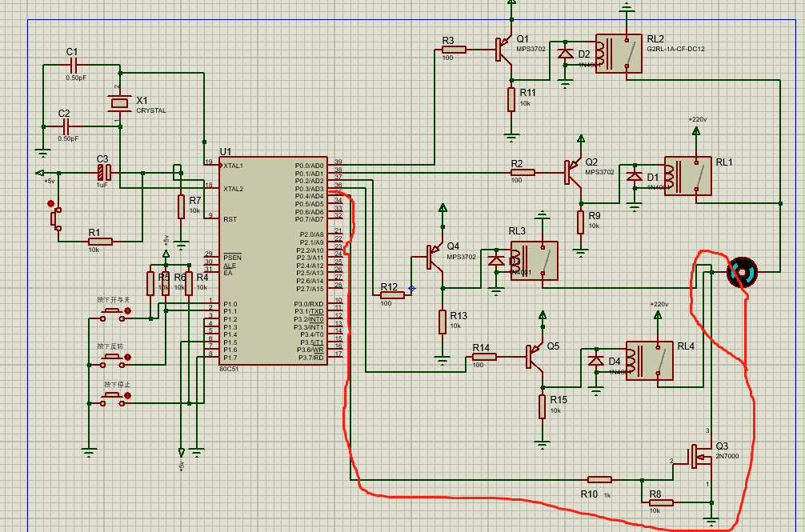Select relay RL1 component
The width and height of the screenshot is (805, 532).
(x=688, y=176)
